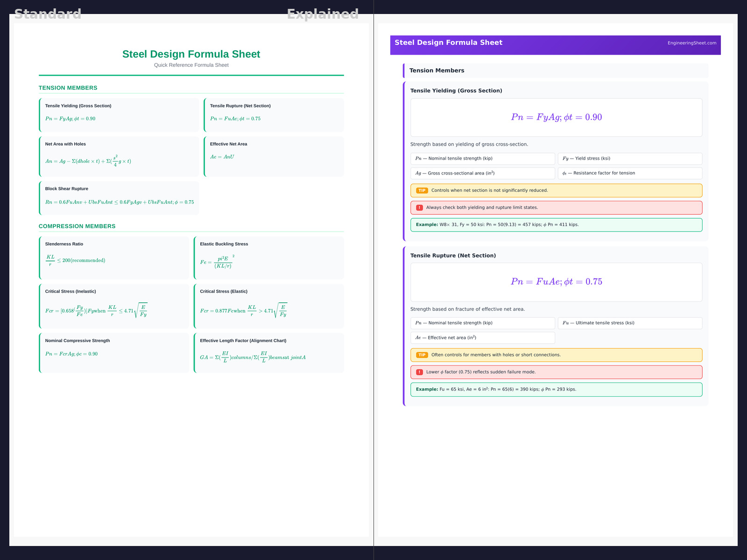This screenshot has width=747, height=560.
Task: Select the Slenderness Ratio formula card
Action: 114,258
